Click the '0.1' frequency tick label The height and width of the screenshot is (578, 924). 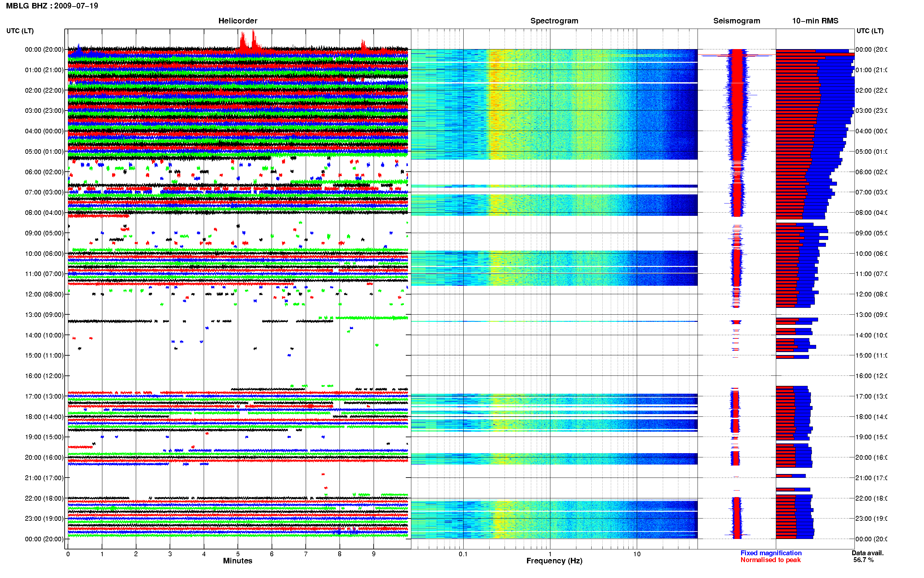463,554
